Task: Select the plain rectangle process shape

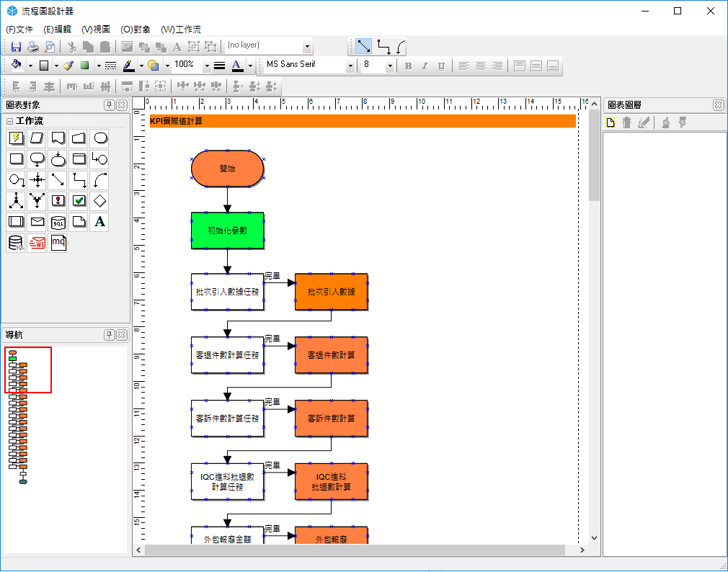Action: tap(17, 159)
